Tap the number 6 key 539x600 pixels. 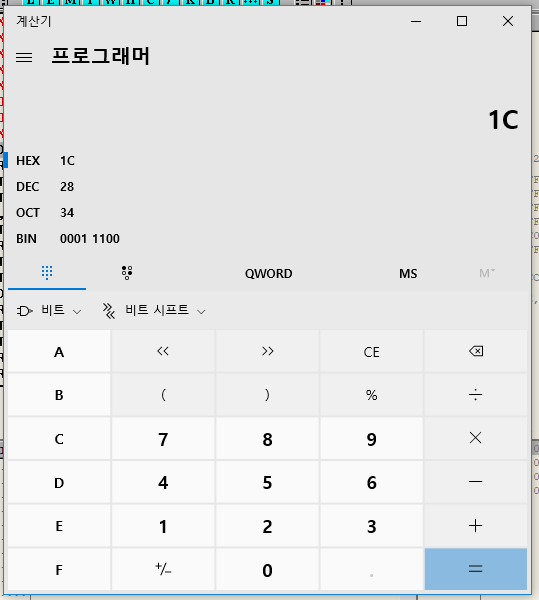[371, 482]
